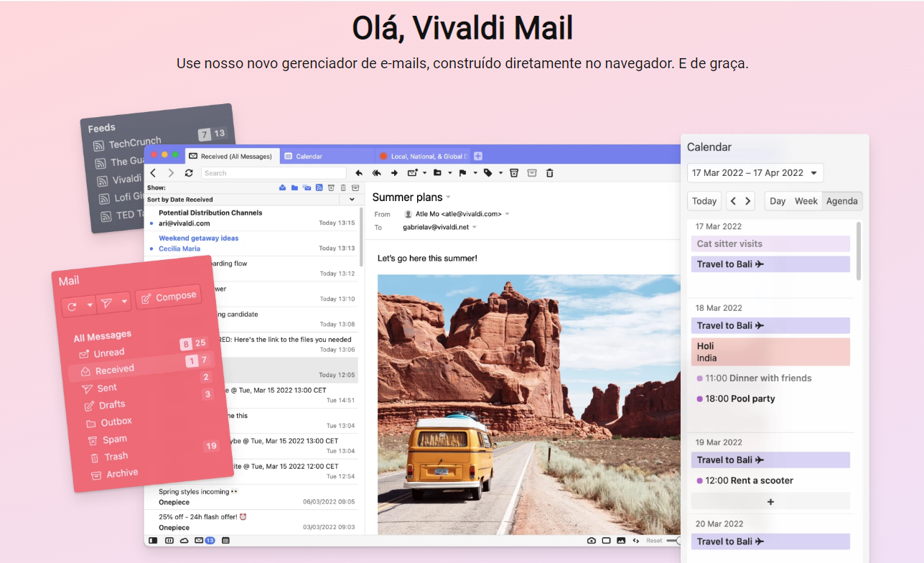Screen dimensions: 924x563
Task: Open dropdown next to Atle Mo sender
Action: click(x=507, y=214)
